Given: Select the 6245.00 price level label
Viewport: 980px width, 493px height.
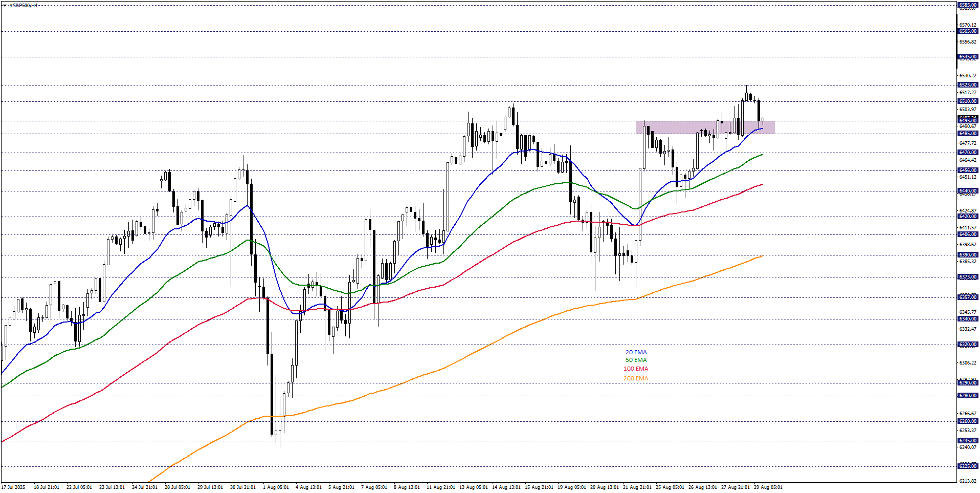Looking at the screenshot, I should [x=968, y=441].
